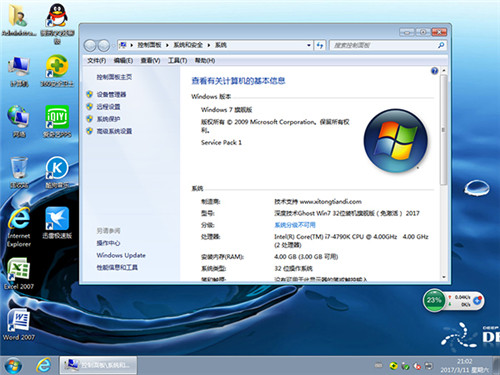Launch the Kugou music K shortcut
The height and width of the screenshot is (375, 500).
tap(57, 172)
